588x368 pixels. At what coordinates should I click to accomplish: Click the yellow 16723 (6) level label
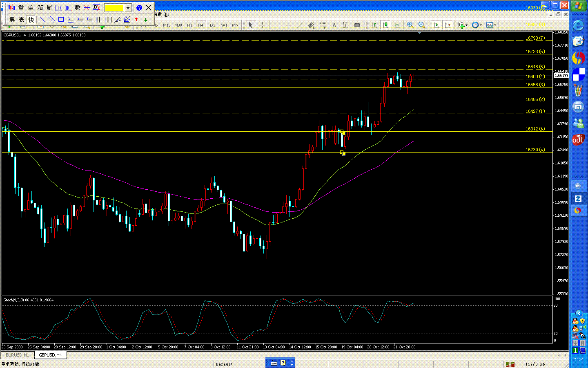click(535, 52)
